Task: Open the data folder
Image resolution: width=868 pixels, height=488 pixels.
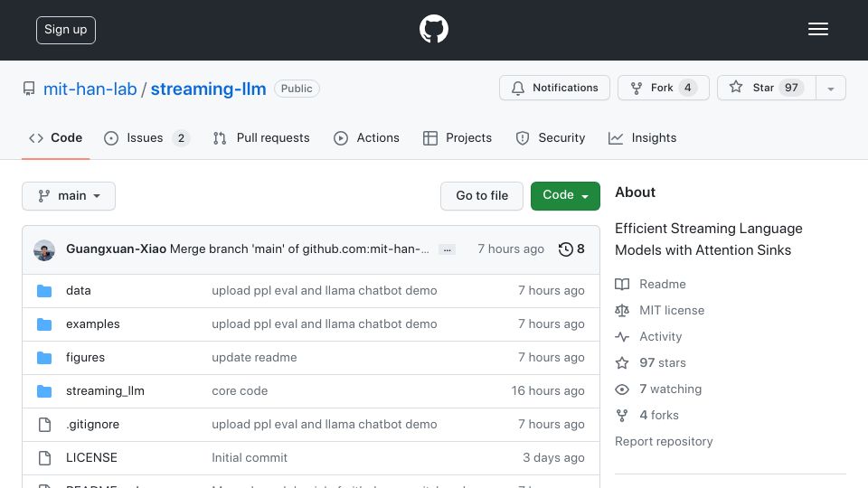Action: [x=78, y=290]
